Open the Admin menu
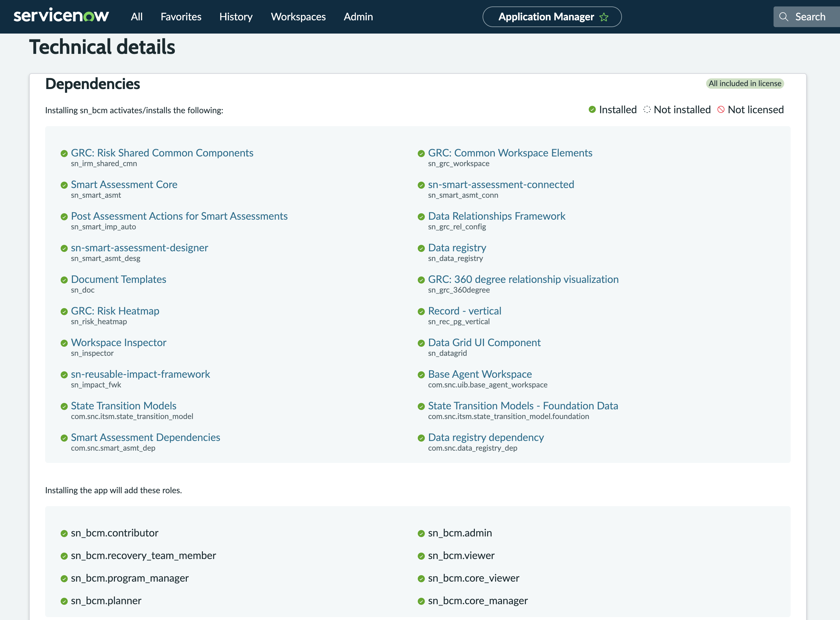Screen dimensions: 840x620 358,17
